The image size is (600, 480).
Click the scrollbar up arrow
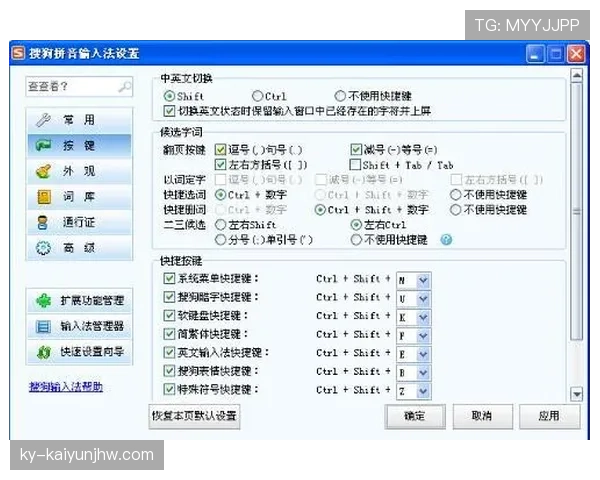tap(576, 76)
